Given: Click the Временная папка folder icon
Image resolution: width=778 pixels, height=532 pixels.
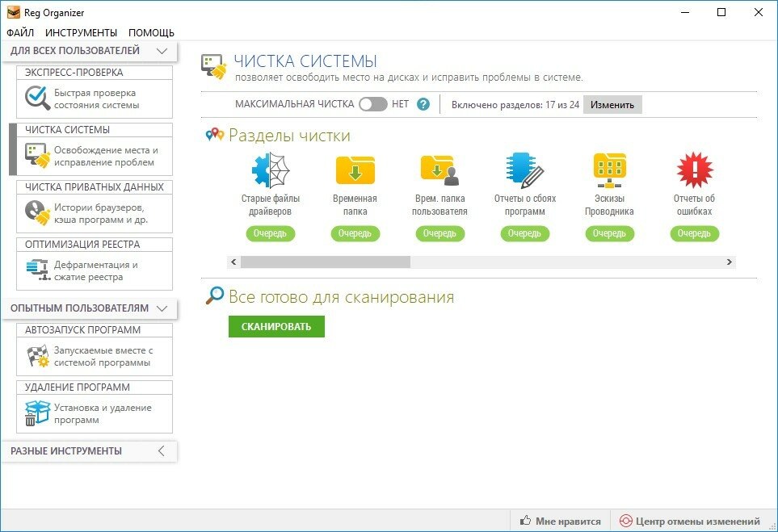Looking at the screenshot, I should tap(355, 170).
